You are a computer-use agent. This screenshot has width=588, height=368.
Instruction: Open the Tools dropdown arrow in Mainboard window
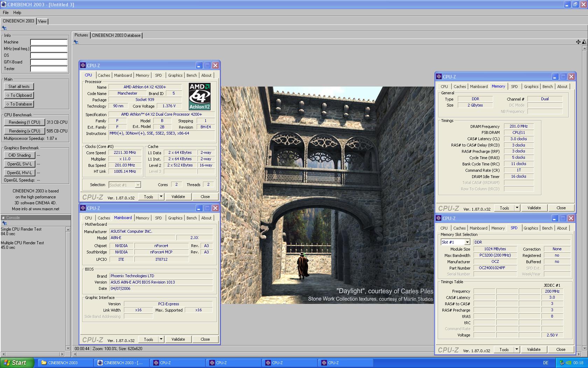pos(161,339)
